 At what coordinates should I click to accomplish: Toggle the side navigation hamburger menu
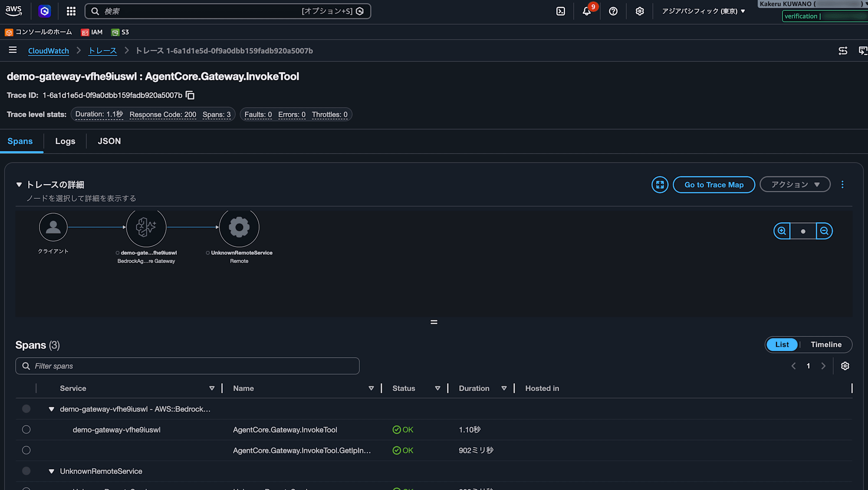[x=13, y=50]
